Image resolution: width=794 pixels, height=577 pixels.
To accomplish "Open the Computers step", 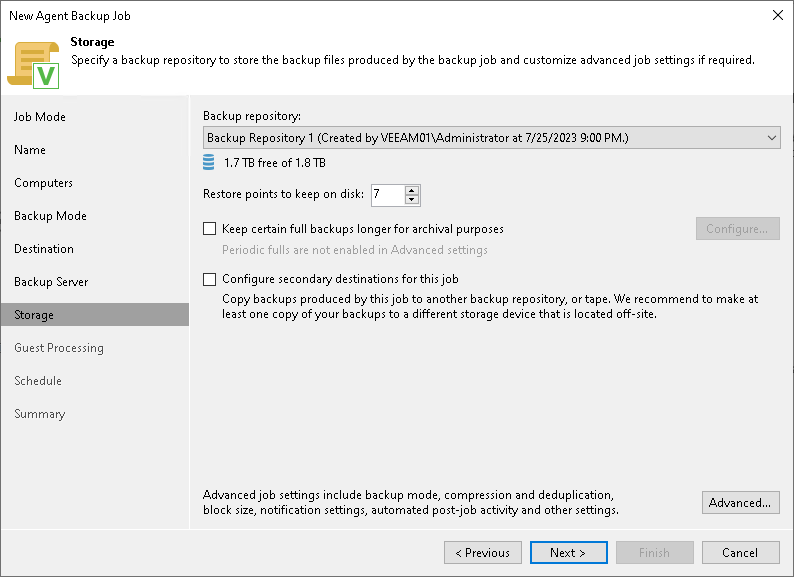I will click(43, 183).
